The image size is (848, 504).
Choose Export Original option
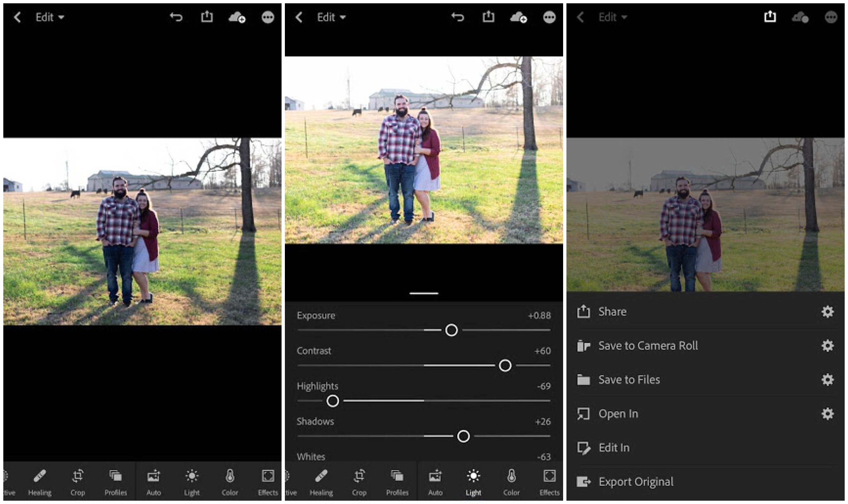(706, 482)
